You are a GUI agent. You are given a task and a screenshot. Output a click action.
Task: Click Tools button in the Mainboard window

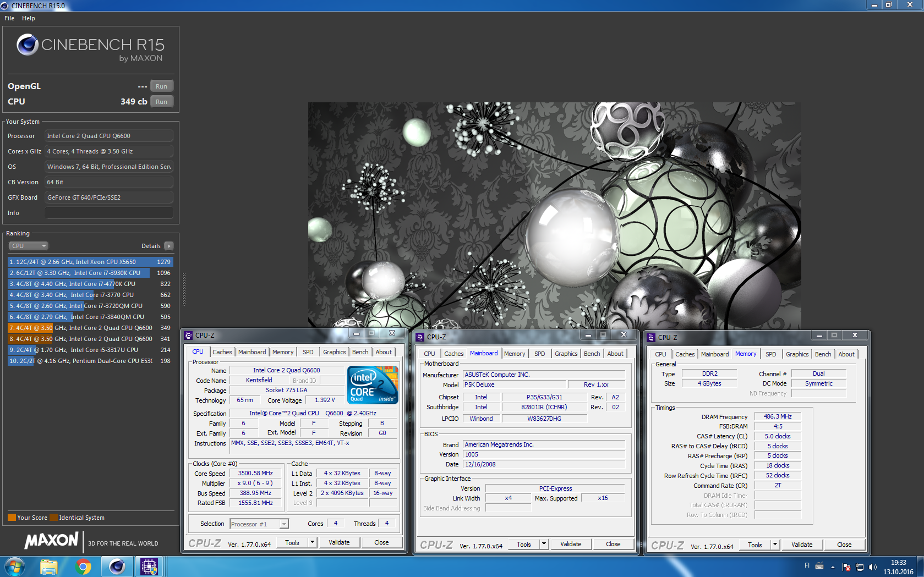(524, 544)
